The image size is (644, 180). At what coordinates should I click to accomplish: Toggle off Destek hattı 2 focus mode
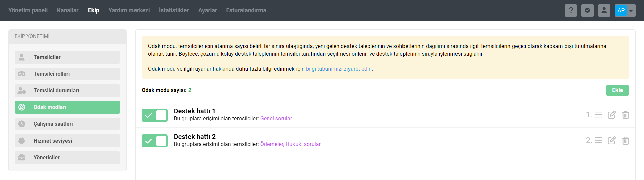pyautogui.click(x=155, y=141)
